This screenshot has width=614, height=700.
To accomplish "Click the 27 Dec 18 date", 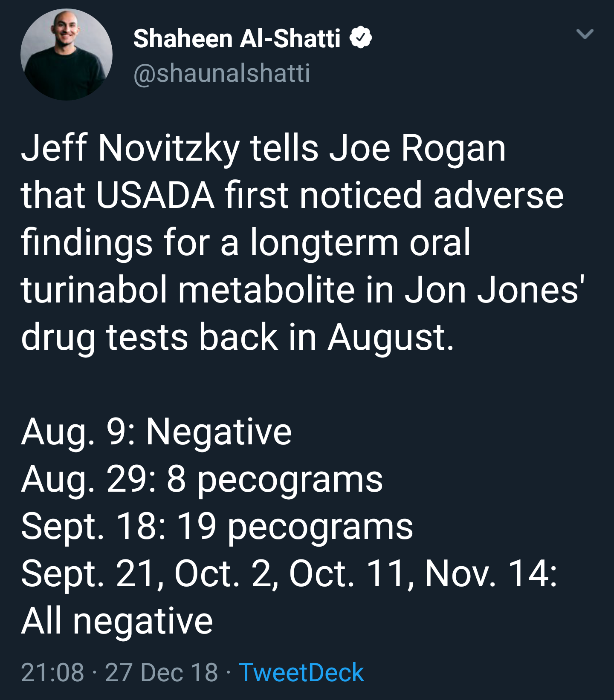I will [162, 673].
